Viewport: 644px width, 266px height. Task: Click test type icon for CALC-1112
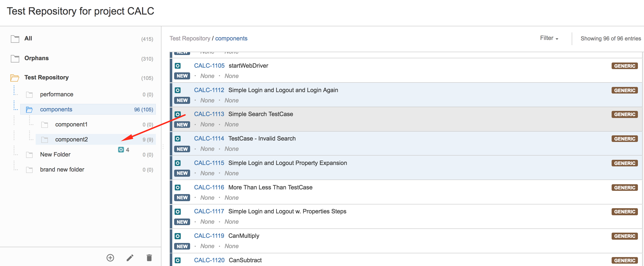click(x=177, y=90)
